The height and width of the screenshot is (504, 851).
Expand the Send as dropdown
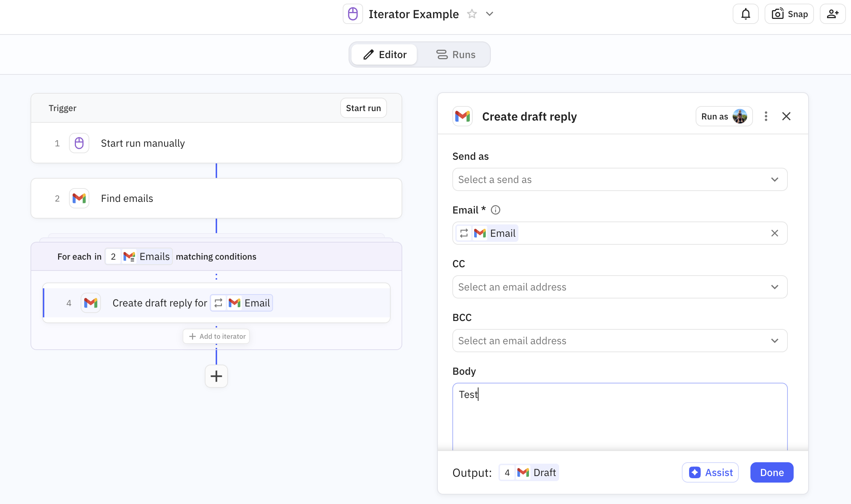pyautogui.click(x=620, y=179)
